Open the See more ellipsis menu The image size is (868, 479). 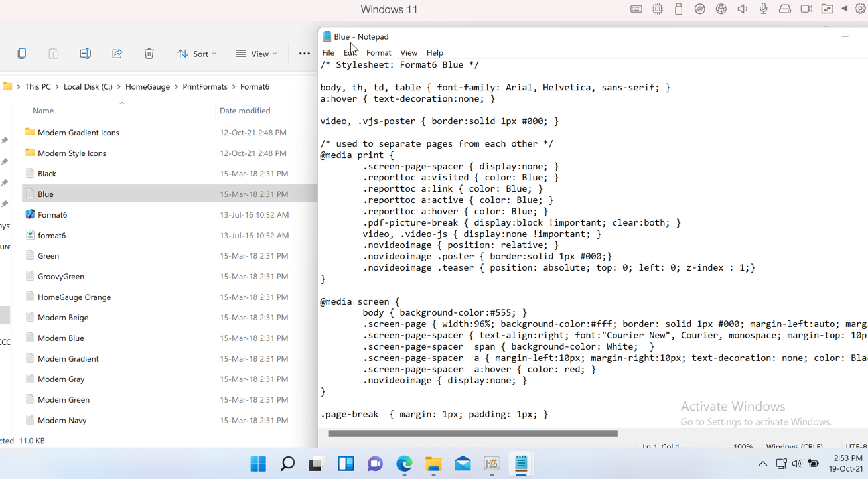tap(304, 54)
